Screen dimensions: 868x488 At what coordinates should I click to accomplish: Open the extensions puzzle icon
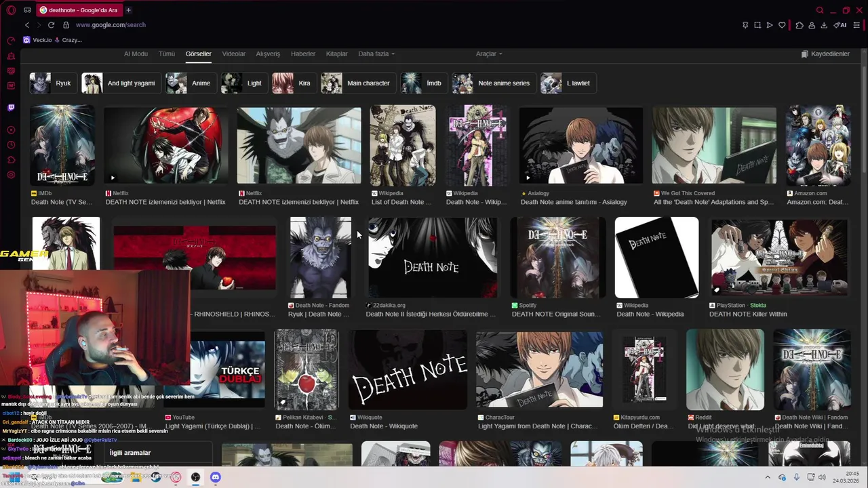(x=800, y=25)
